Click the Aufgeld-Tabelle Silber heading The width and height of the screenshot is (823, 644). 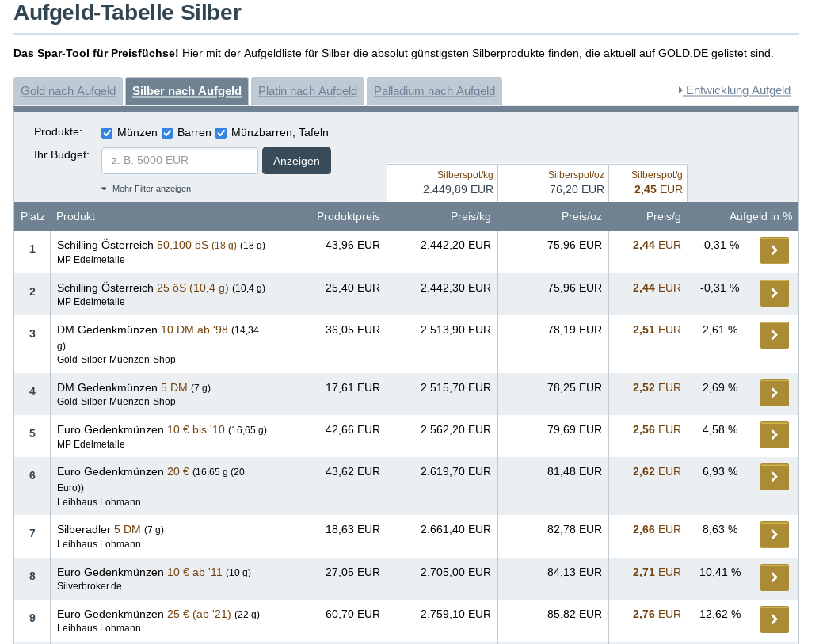click(128, 13)
